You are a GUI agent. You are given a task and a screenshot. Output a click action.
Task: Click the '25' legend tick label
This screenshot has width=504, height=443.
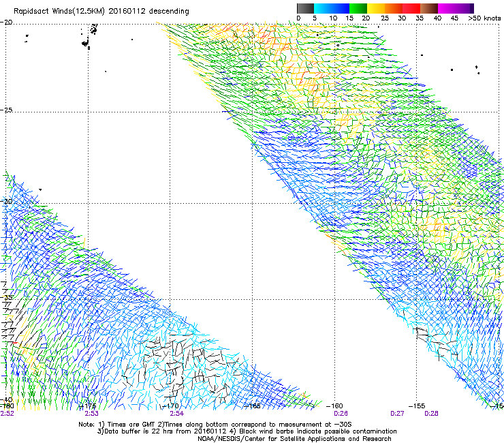tap(384, 18)
